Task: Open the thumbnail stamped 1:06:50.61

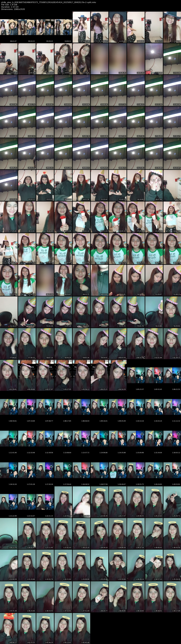Action: coord(9,407)
